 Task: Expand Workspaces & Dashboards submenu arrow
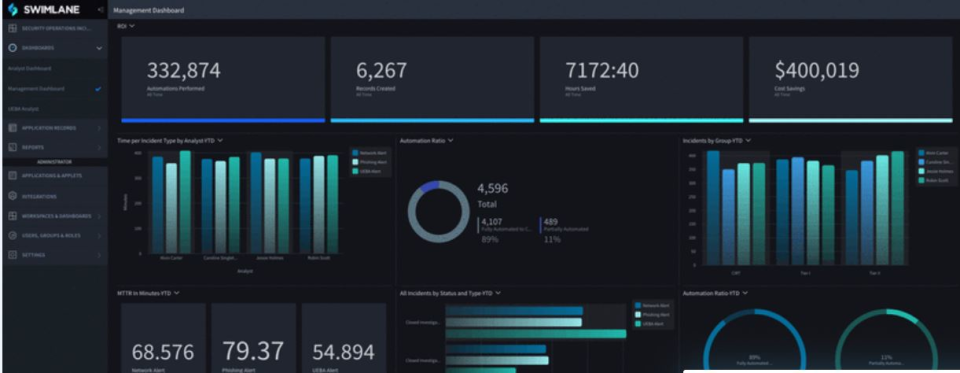coord(99,216)
